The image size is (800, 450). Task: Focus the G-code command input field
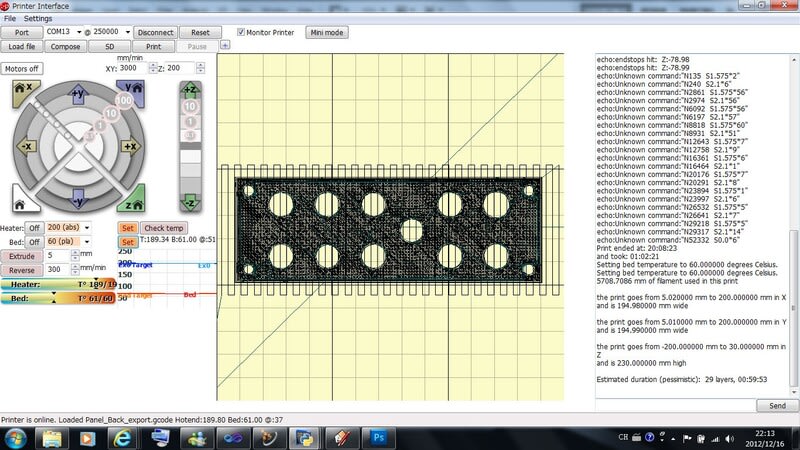675,406
